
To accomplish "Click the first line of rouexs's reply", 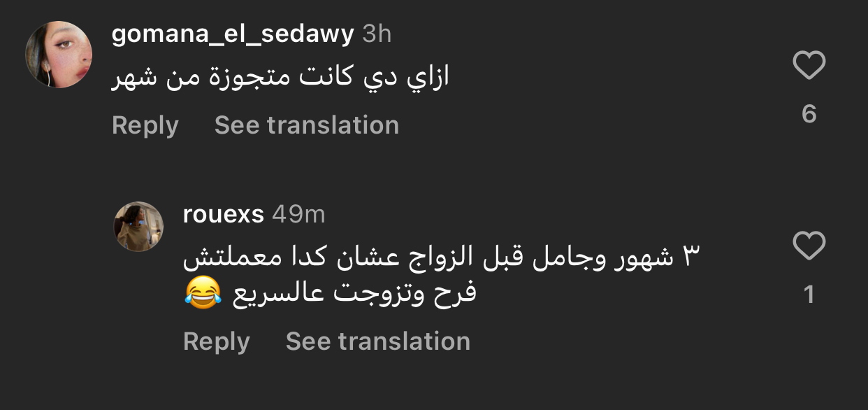I will coord(440,257).
